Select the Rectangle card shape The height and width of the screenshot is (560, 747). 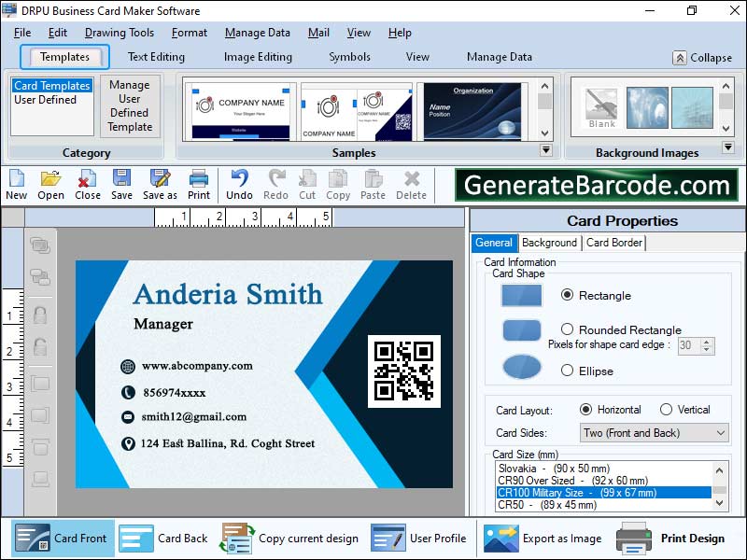[569, 295]
